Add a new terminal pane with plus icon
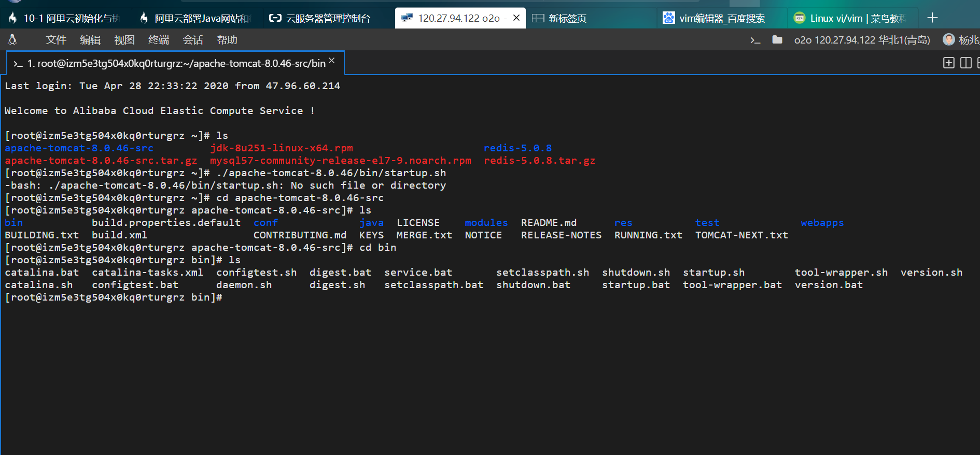Viewport: 980px width, 455px height. click(948, 63)
